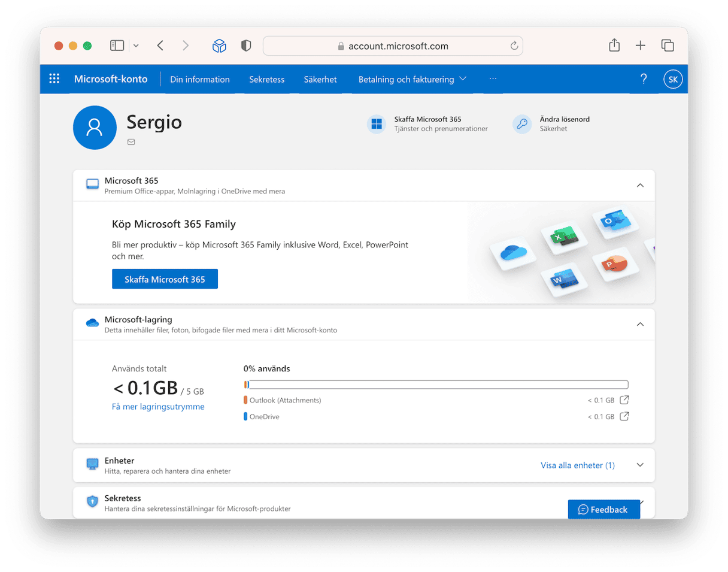This screenshot has height=572, width=728.
Task: Click the Safari share icon
Action: (x=614, y=46)
